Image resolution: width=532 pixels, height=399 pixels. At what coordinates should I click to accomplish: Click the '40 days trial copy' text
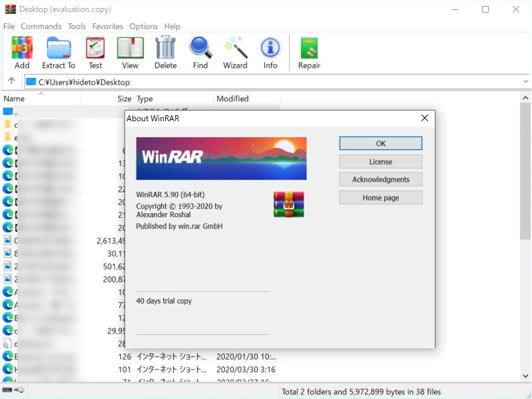(164, 301)
